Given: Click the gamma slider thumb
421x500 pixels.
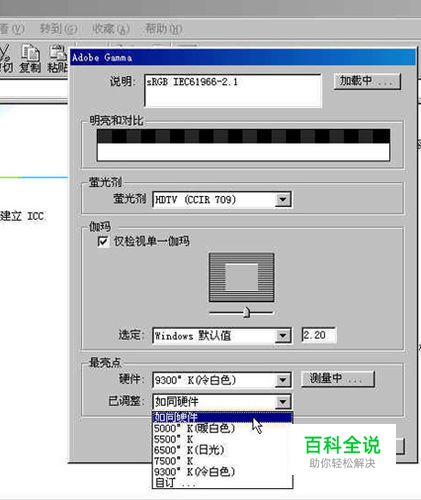Looking at the screenshot, I should (246, 312).
